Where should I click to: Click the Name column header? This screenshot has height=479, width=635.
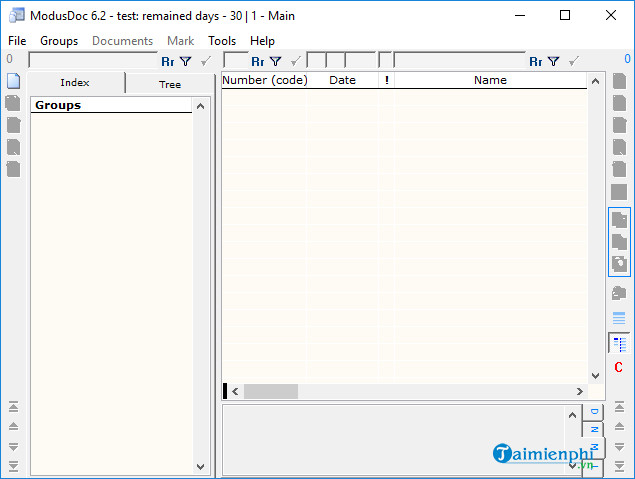[x=490, y=80]
